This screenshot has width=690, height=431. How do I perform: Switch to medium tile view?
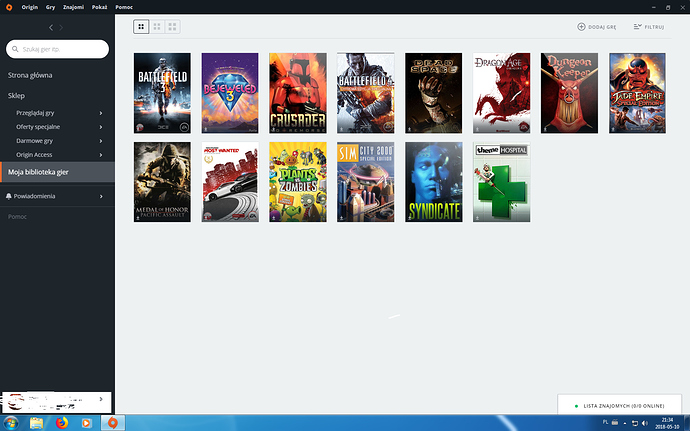[157, 27]
